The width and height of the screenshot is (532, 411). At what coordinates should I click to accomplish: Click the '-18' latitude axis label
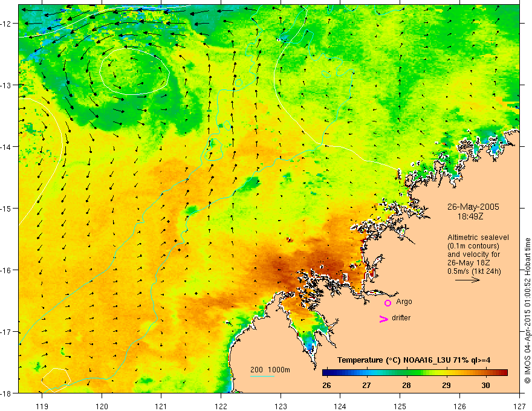tap(7, 393)
